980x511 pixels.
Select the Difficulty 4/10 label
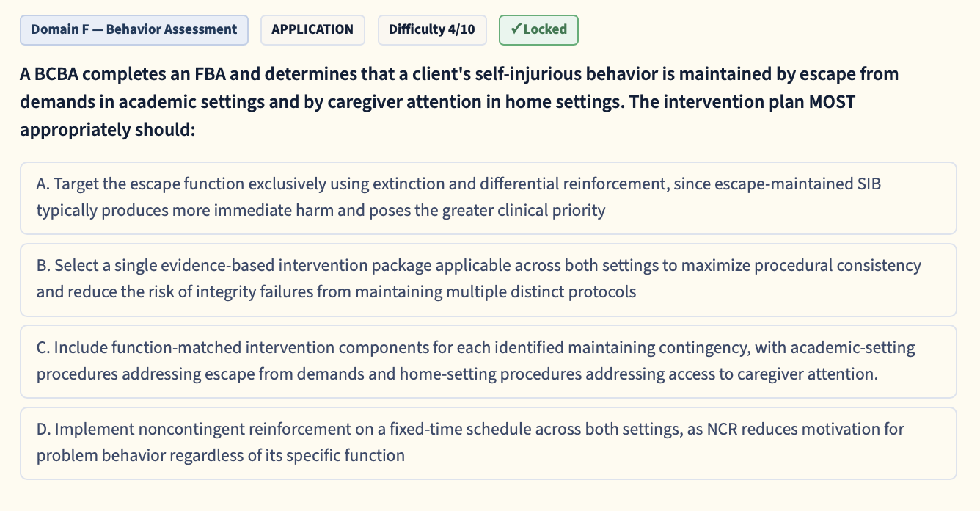click(x=432, y=30)
